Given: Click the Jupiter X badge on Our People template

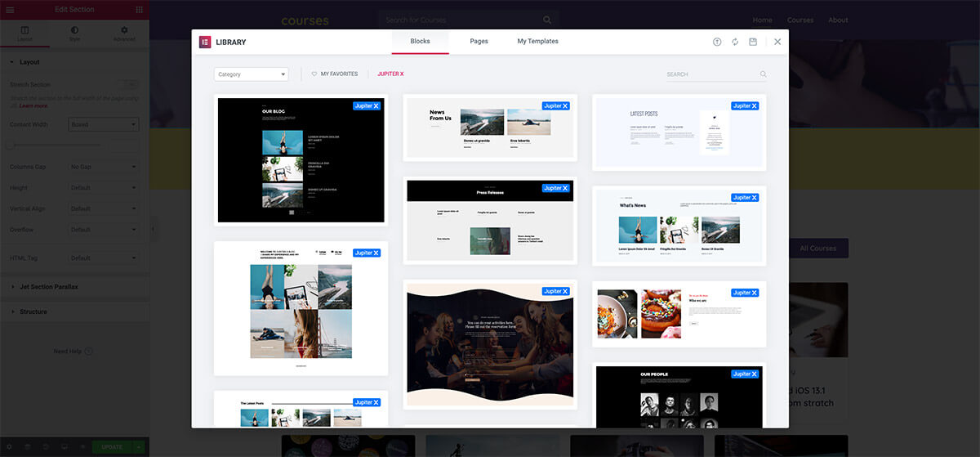Looking at the screenshot, I should (746, 374).
